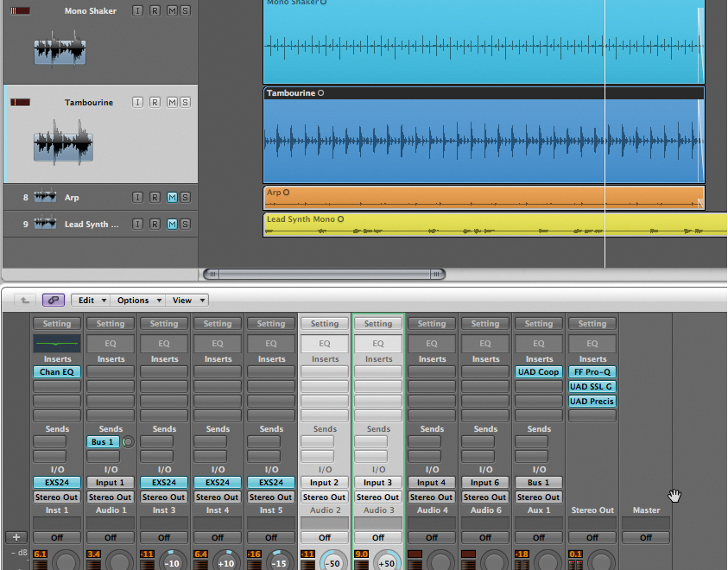Click the EQ slot on Audio 1 channel
The image size is (728, 570).
[x=110, y=344]
